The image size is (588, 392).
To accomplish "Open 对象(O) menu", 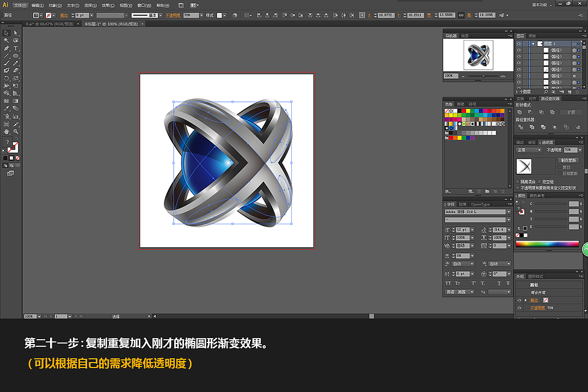I will pos(55,5).
